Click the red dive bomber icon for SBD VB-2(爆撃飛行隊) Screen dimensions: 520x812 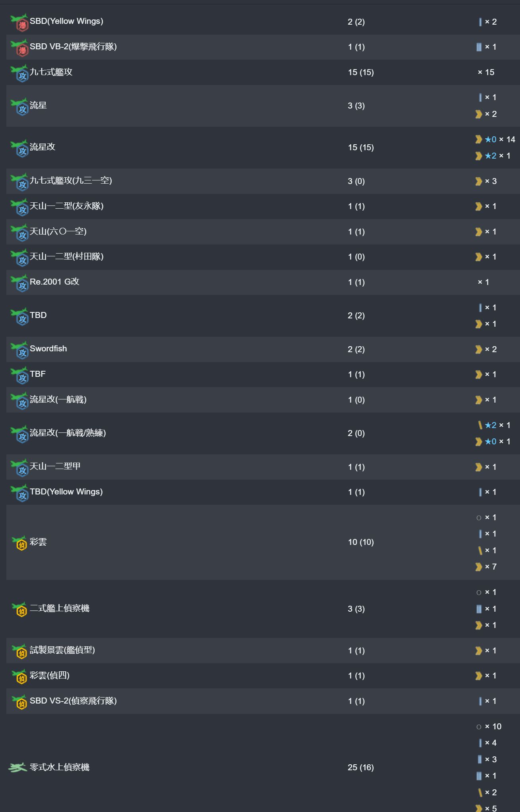pyautogui.click(x=19, y=48)
